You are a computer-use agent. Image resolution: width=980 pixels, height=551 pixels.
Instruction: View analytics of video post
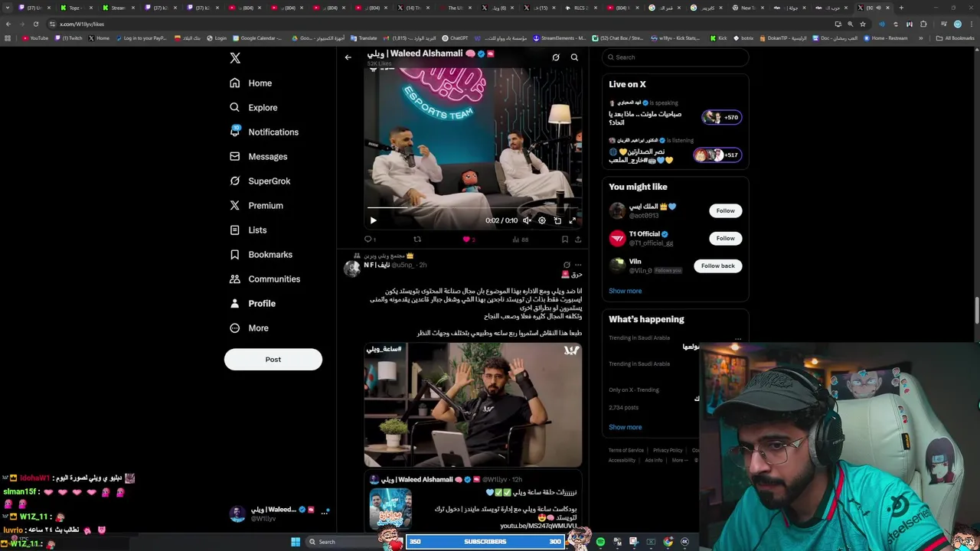pos(521,240)
